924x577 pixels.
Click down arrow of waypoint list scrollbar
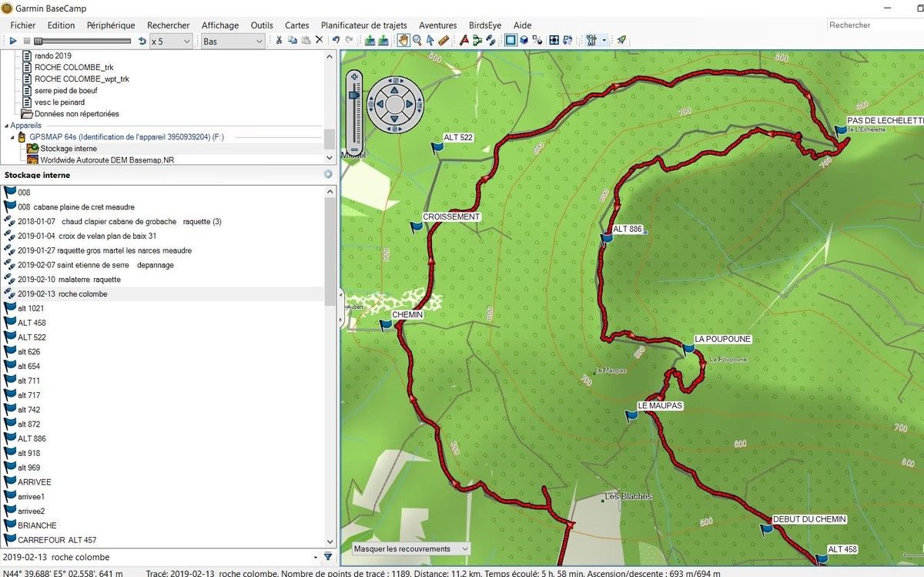(330, 542)
